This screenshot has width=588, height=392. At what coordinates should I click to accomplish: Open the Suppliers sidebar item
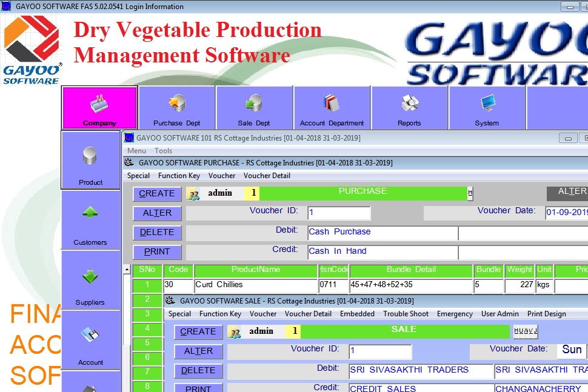click(90, 280)
